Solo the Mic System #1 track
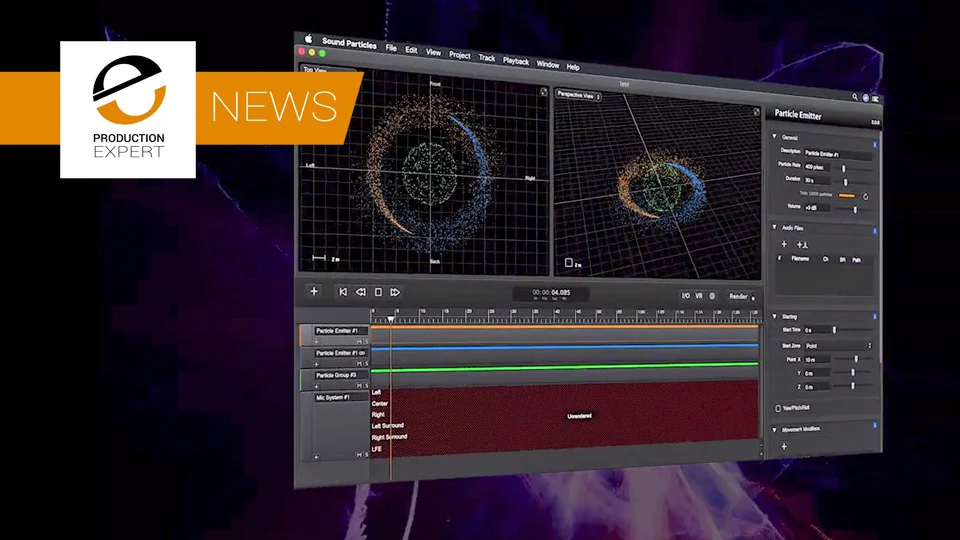Image resolution: width=960 pixels, height=540 pixels. [367, 456]
